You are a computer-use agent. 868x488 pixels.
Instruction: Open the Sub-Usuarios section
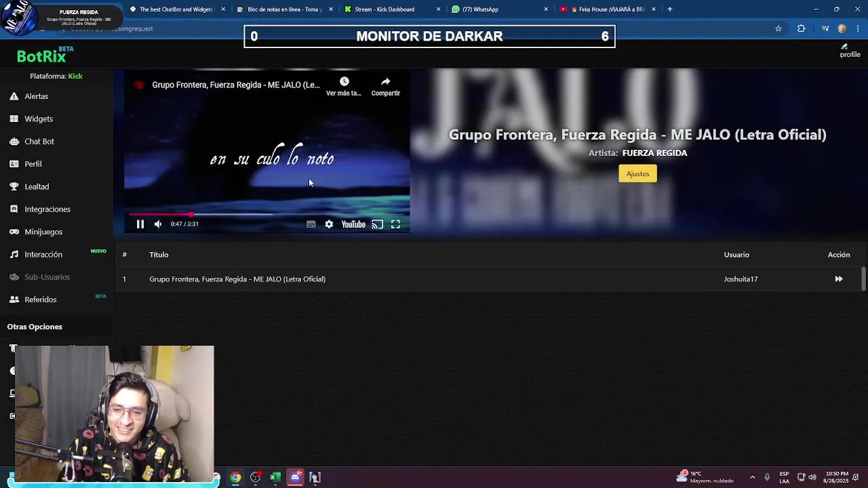click(47, 277)
